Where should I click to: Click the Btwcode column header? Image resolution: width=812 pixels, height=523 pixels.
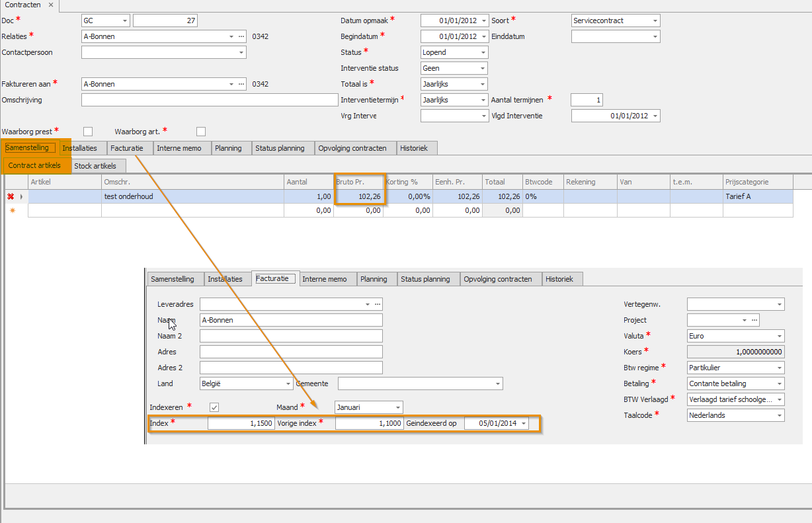pyautogui.click(x=542, y=182)
